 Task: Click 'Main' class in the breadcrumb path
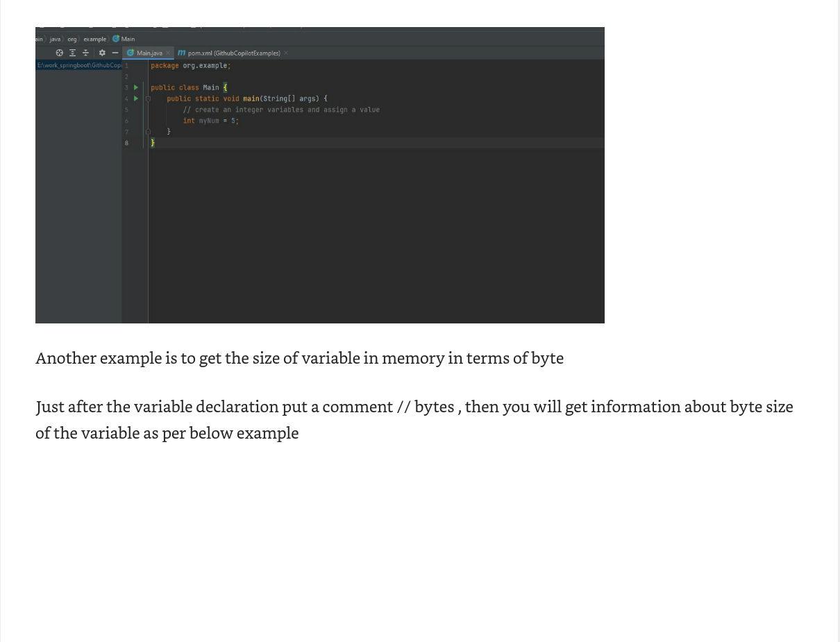pos(124,40)
